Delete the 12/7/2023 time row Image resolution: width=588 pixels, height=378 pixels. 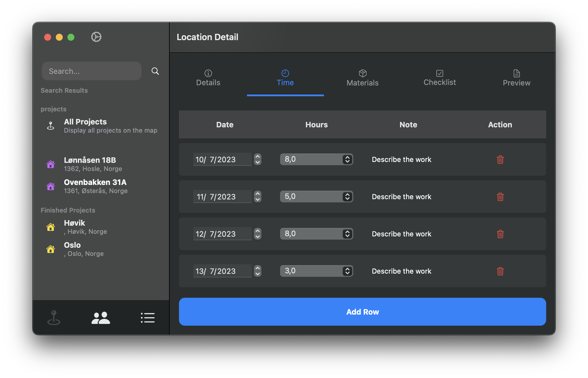coord(500,234)
